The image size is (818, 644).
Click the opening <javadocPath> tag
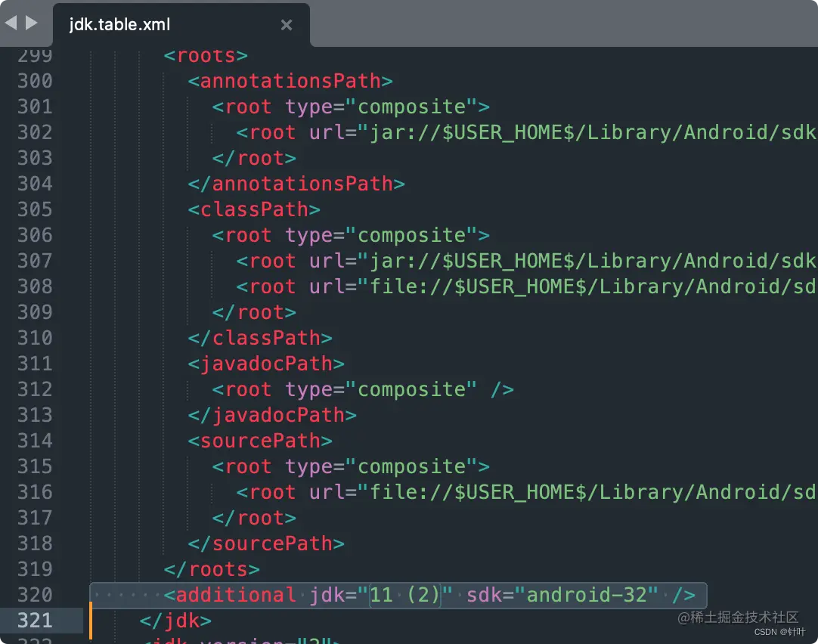pyautogui.click(x=266, y=364)
